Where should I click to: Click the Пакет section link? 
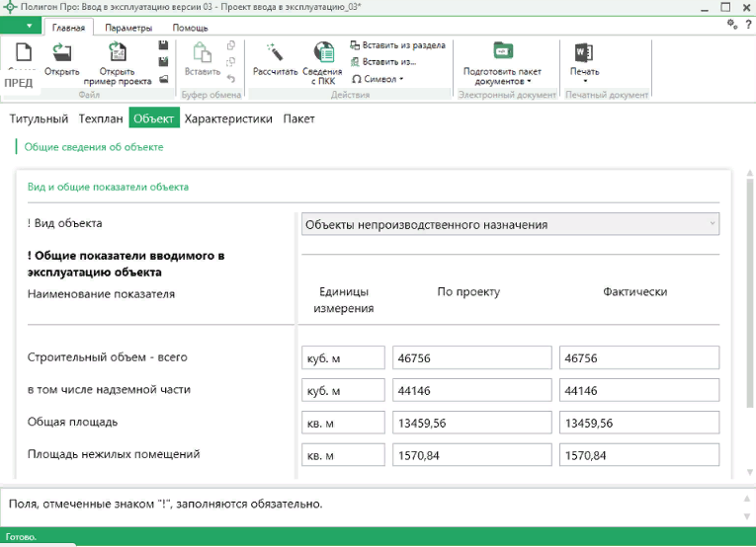(x=298, y=118)
